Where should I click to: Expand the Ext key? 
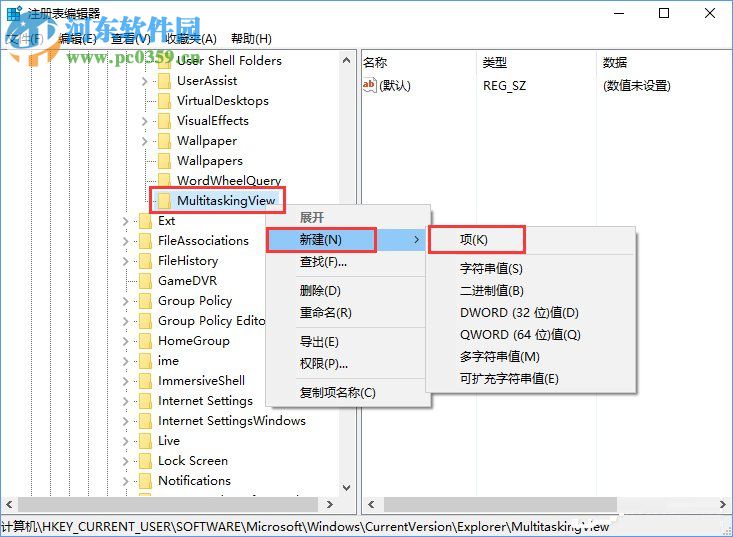click(125, 222)
